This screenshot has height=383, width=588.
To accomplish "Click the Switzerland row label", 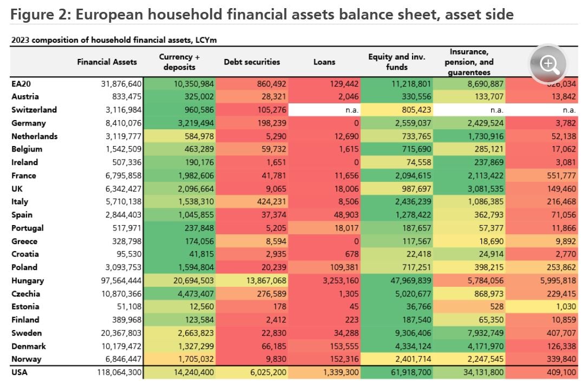I will coord(34,110).
